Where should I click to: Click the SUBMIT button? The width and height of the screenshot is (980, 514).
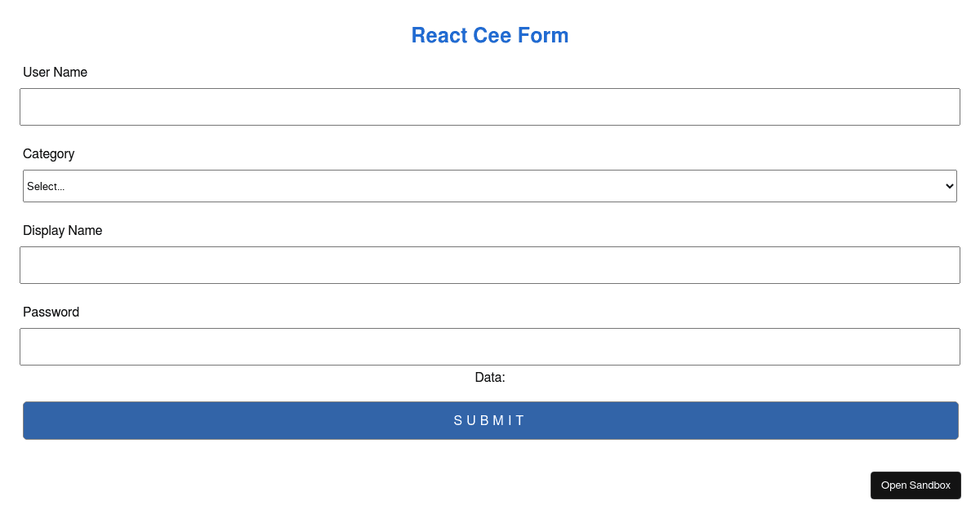pos(490,420)
